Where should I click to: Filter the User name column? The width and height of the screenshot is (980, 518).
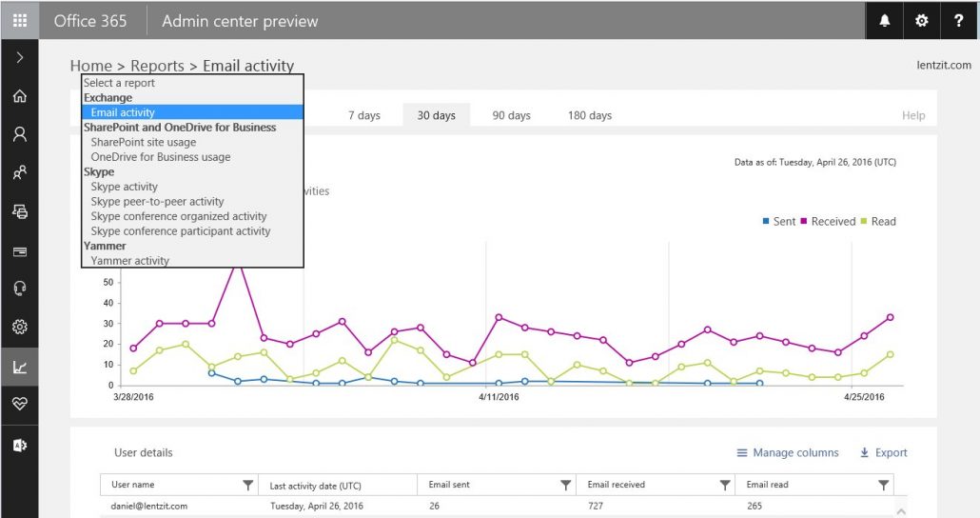pyautogui.click(x=248, y=486)
